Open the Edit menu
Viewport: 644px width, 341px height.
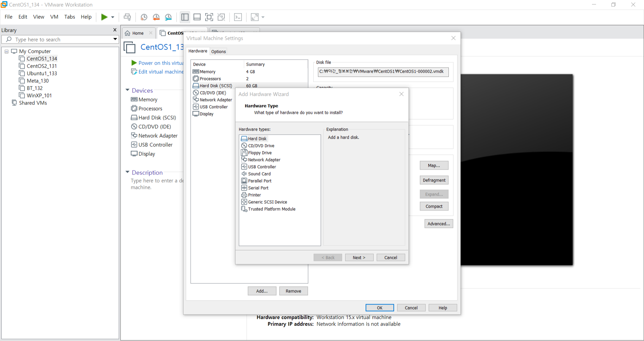(23, 17)
